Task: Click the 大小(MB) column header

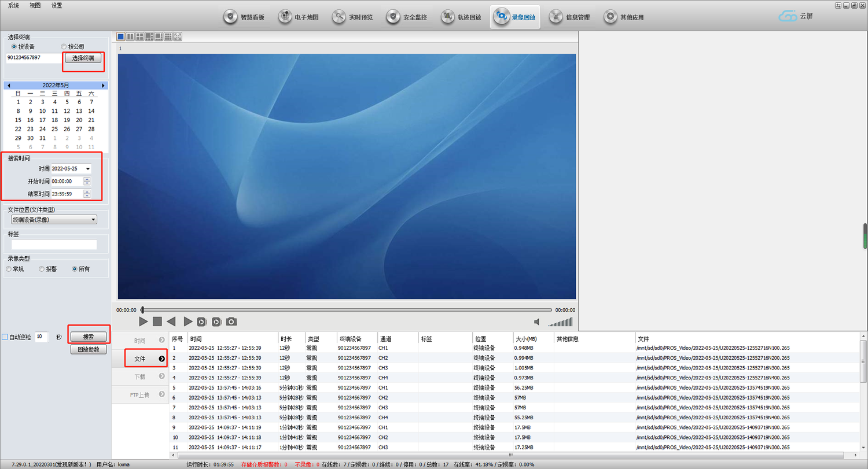Action: [x=533, y=339]
